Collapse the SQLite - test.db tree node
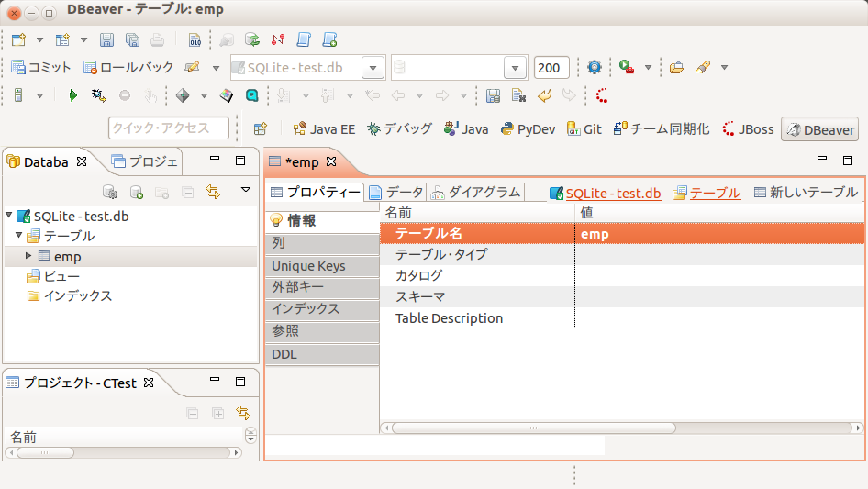 tap(9, 215)
